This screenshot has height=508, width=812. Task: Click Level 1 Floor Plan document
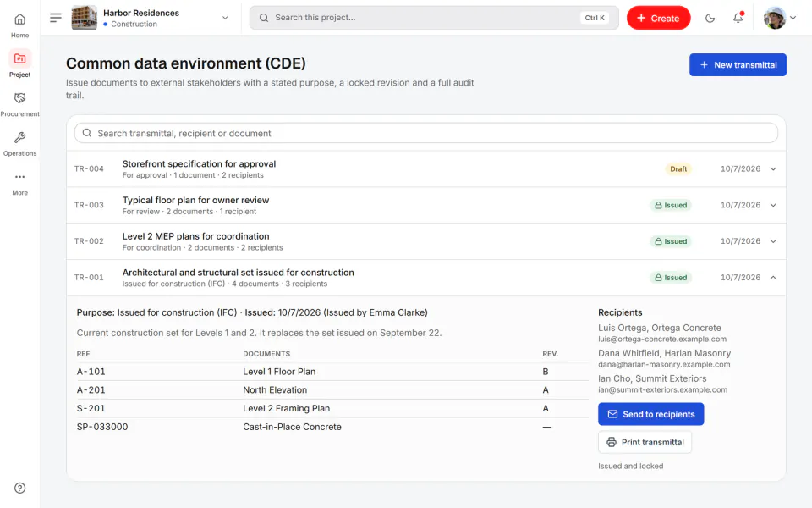[x=279, y=372]
